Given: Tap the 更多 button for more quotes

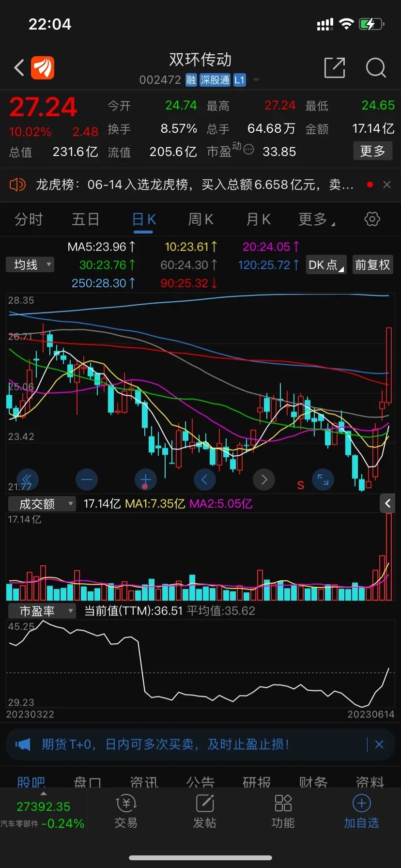Looking at the screenshot, I should (372, 151).
